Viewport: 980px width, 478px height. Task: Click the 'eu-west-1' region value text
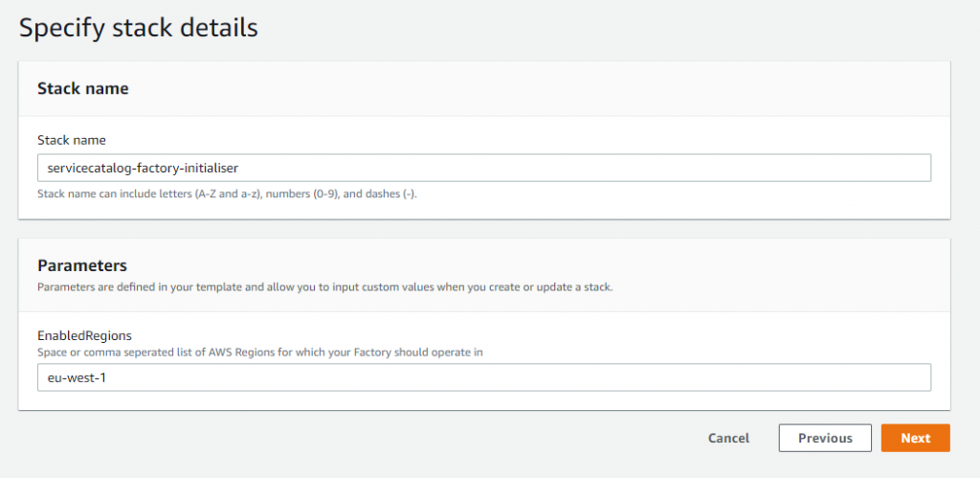(73, 377)
